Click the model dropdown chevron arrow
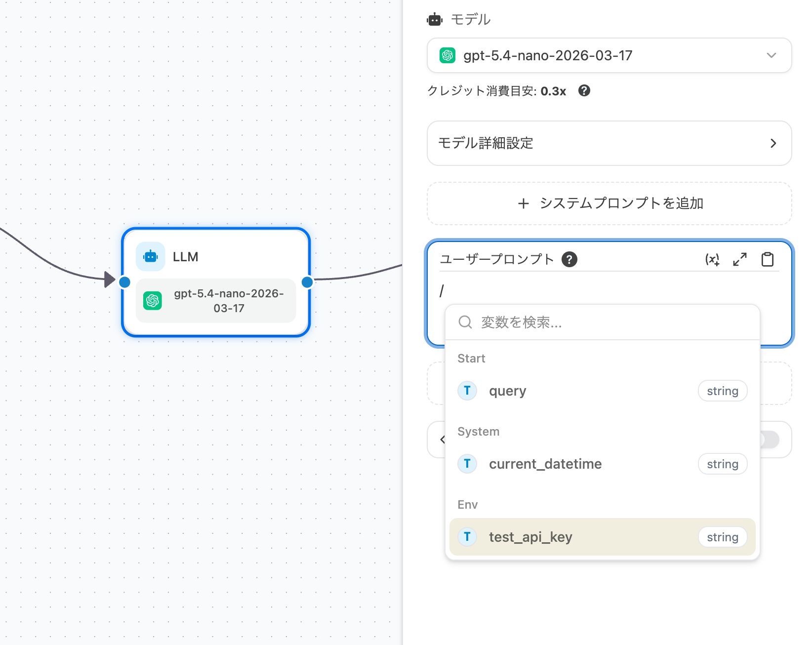The height and width of the screenshot is (645, 812). click(x=771, y=55)
